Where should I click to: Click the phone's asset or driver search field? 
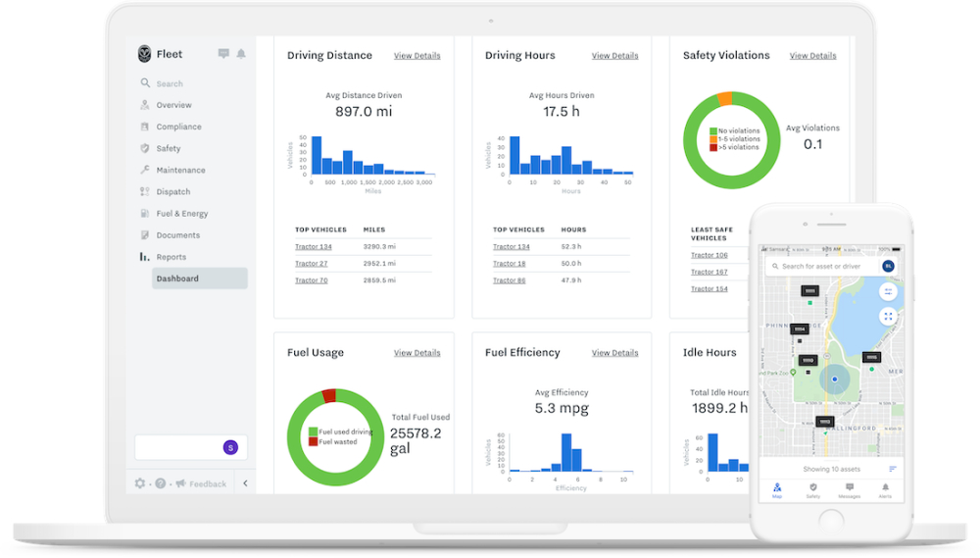(x=828, y=266)
